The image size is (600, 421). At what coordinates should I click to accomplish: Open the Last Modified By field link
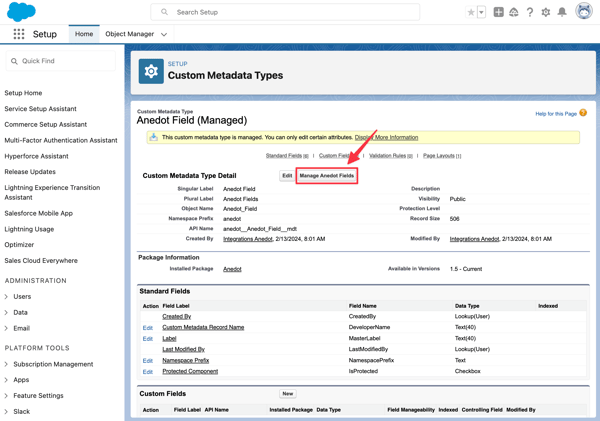pos(183,349)
